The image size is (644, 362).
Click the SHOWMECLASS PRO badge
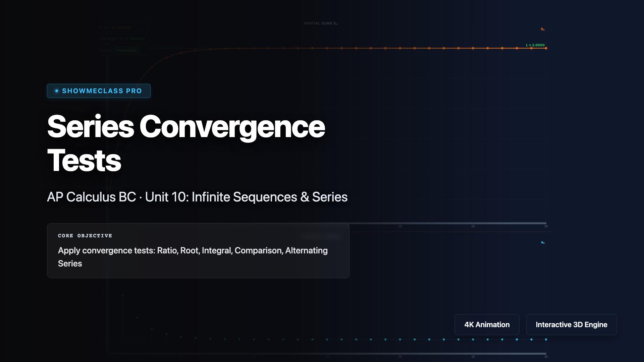click(99, 91)
